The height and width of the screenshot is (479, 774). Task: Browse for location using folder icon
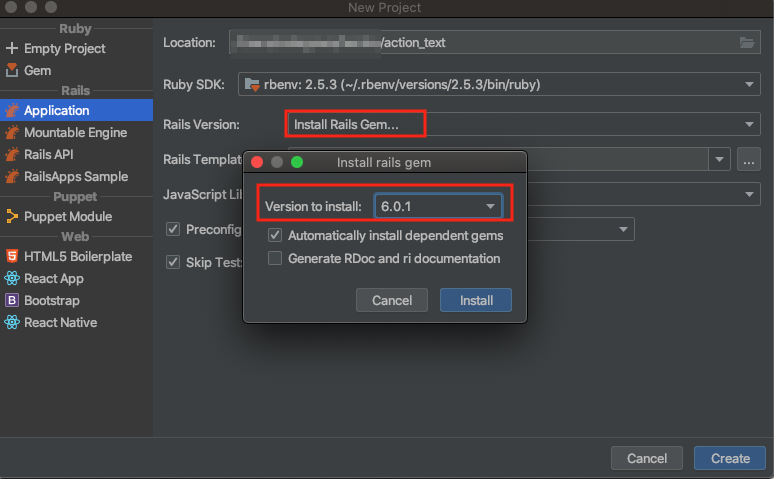(747, 42)
